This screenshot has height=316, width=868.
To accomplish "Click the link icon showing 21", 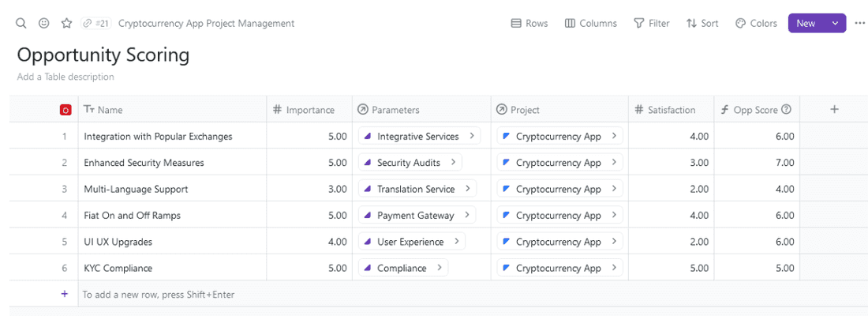I will click(95, 24).
